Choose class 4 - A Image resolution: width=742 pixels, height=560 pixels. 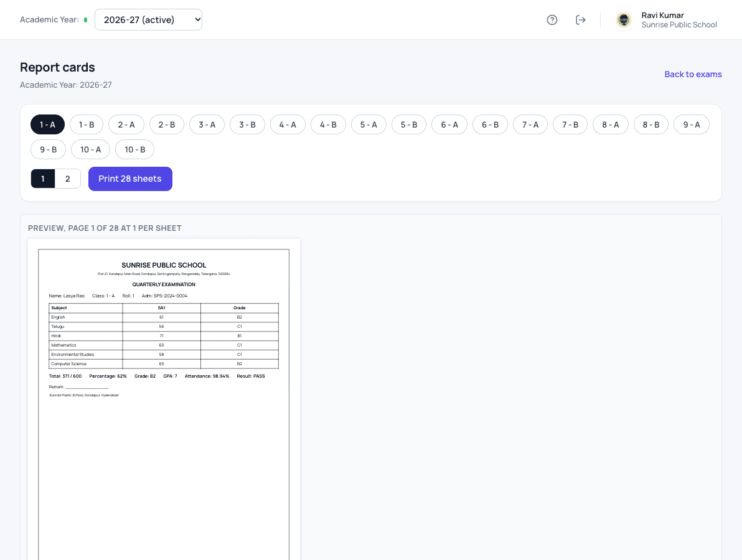pyautogui.click(x=288, y=124)
